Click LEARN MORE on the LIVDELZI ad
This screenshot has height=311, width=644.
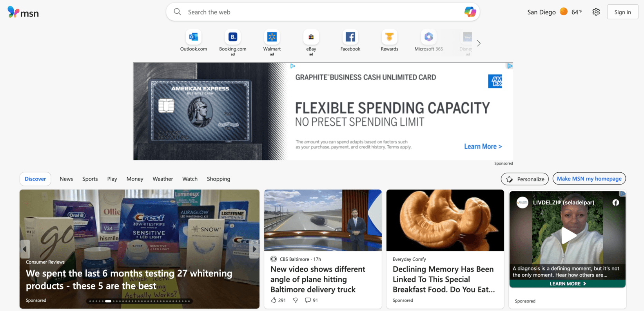pyautogui.click(x=568, y=284)
